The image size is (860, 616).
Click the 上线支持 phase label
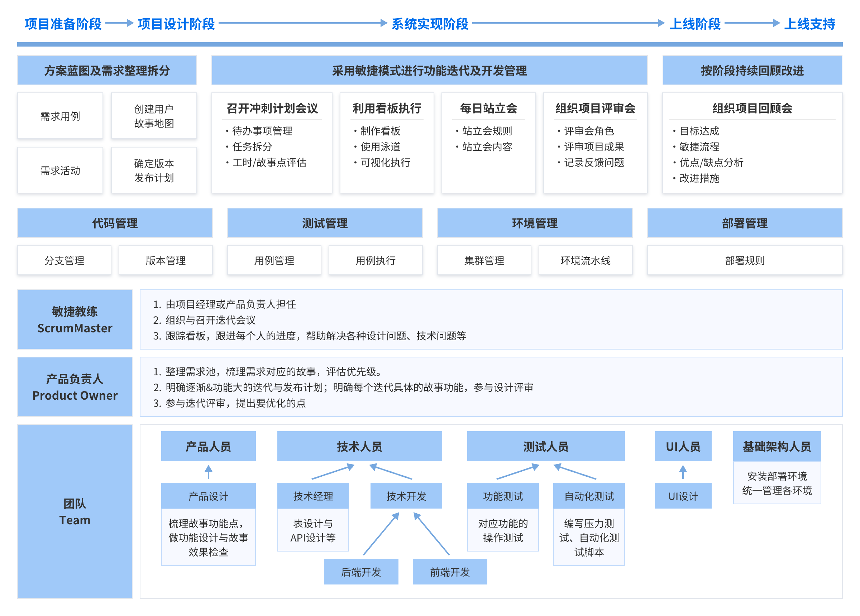809,24
